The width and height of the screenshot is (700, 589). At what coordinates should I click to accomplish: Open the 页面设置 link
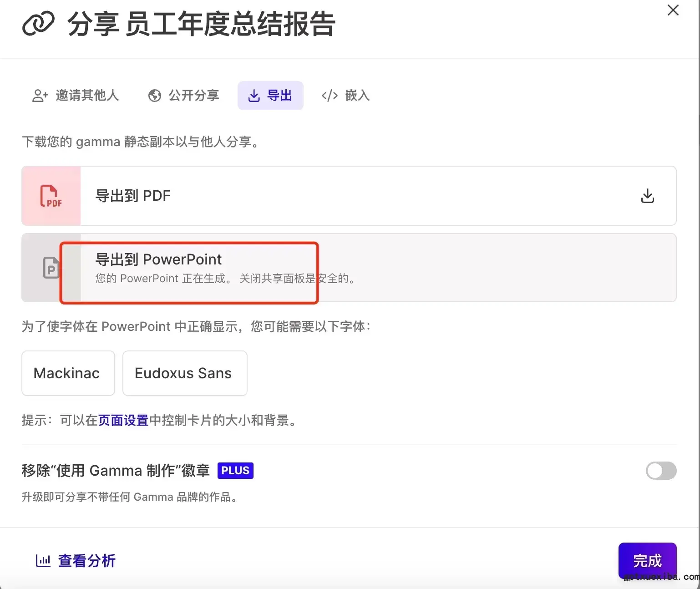coord(123,420)
